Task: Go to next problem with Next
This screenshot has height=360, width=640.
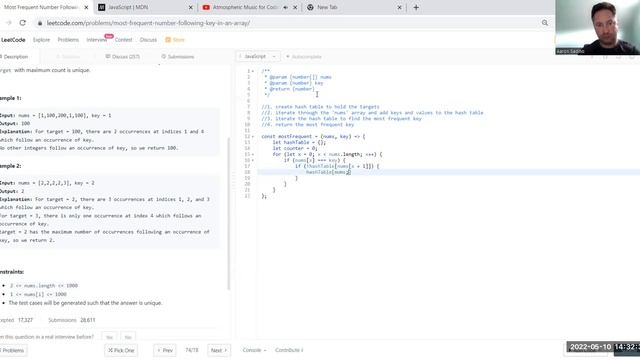Action: pos(219,350)
